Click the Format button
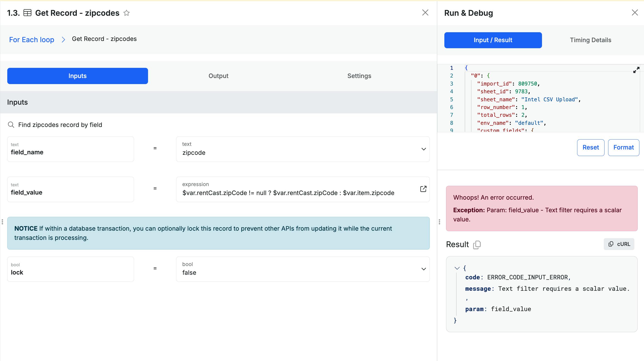The image size is (644, 361). click(623, 148)
